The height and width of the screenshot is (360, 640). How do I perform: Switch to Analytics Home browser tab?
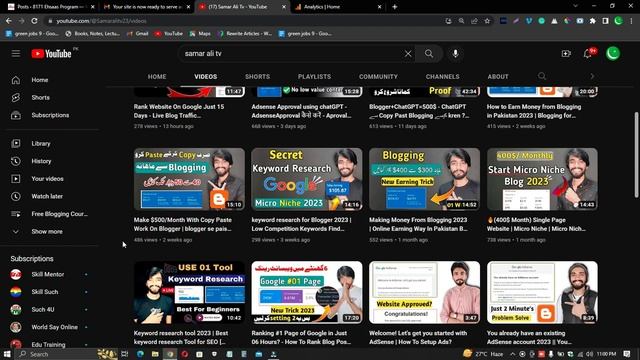click(x=338, y=7)
